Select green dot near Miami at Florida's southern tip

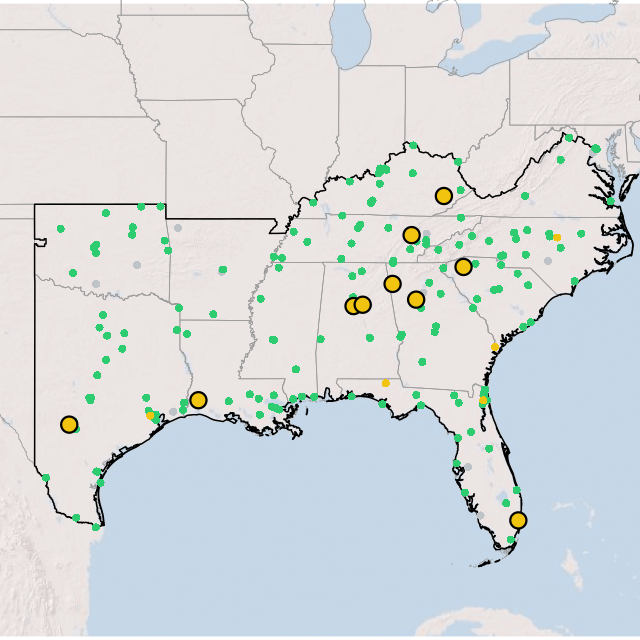click(x=511, y=540)
